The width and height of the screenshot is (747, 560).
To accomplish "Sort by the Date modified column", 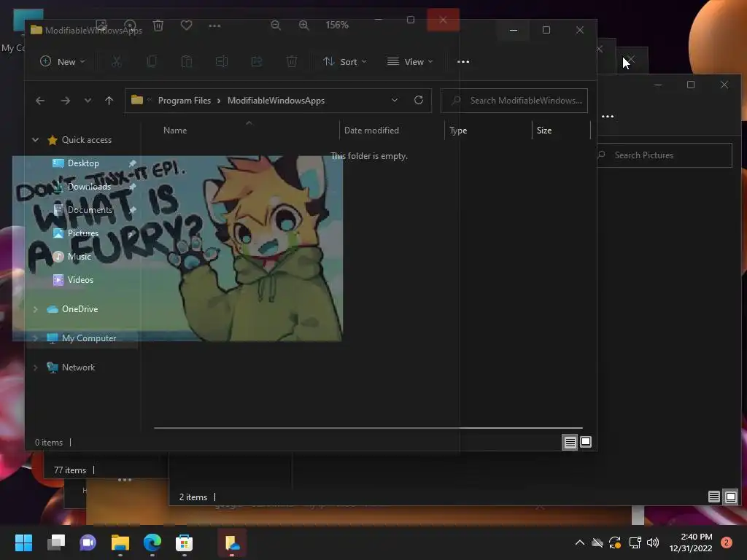I will click(371, 131).
